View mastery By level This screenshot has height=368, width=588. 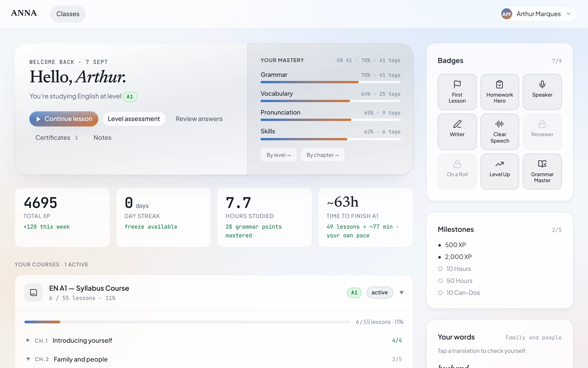(x=278, y=155)
